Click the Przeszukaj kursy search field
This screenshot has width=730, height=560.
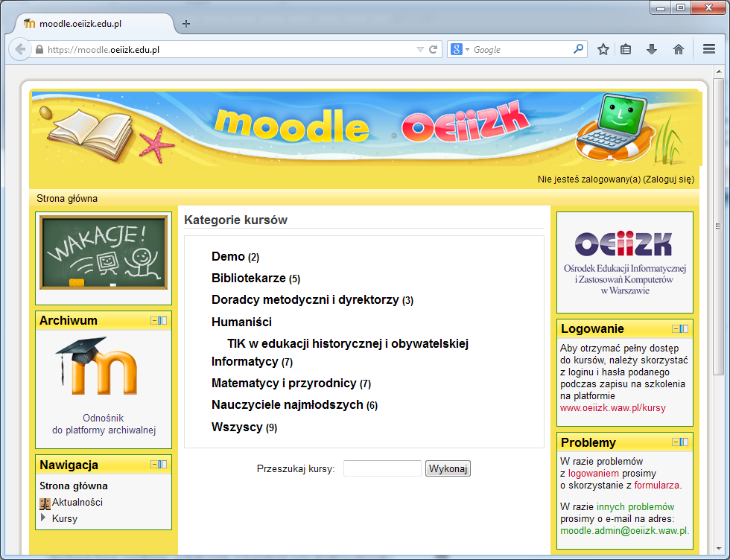(382, 468)
